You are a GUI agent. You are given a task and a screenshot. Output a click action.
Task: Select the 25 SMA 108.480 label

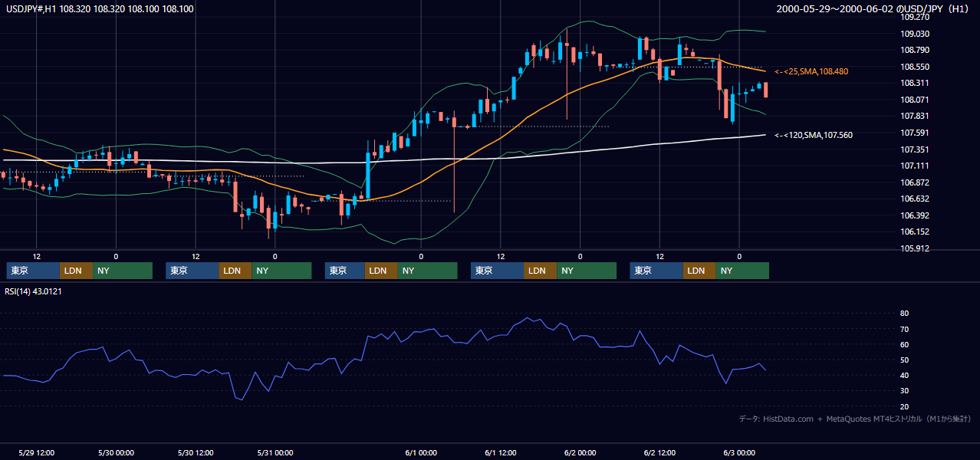coord(811,71)
